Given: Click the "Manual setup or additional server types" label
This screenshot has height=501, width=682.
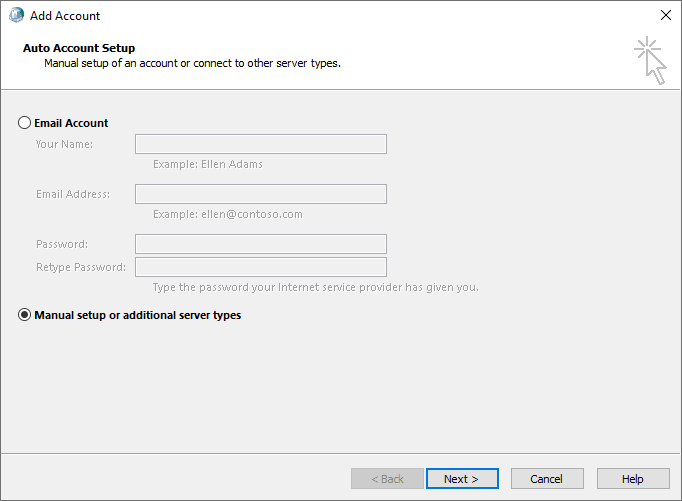Looking at the screenshot, I should tap(138, 315).
